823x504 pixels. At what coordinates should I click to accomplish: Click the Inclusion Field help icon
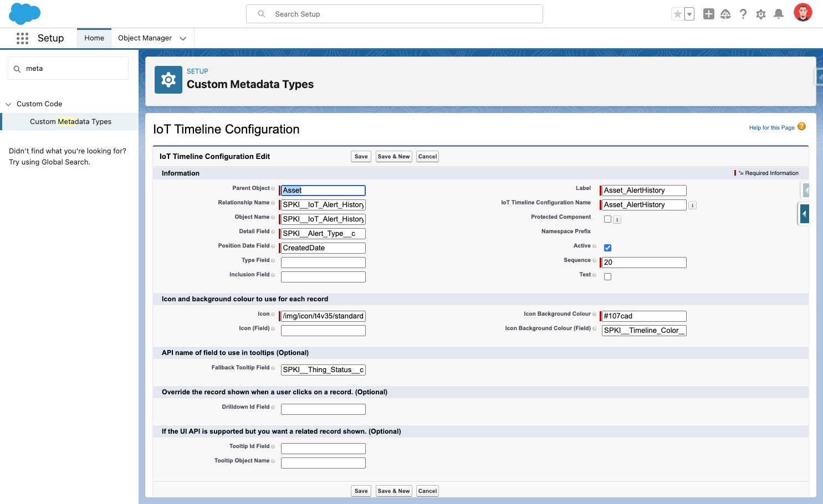[273, 275]
